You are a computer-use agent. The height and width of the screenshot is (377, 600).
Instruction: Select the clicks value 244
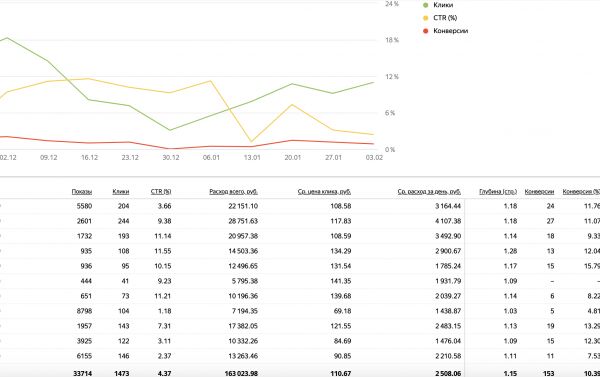123,221
